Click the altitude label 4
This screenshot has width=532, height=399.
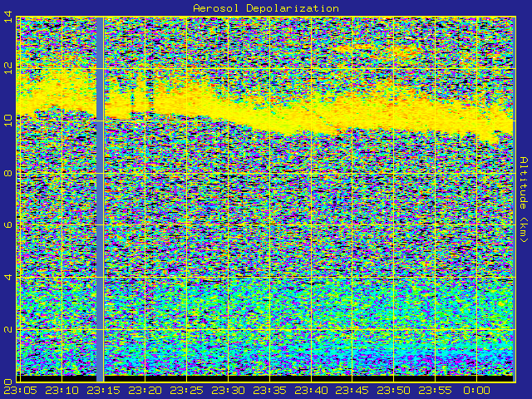(8, 277)
